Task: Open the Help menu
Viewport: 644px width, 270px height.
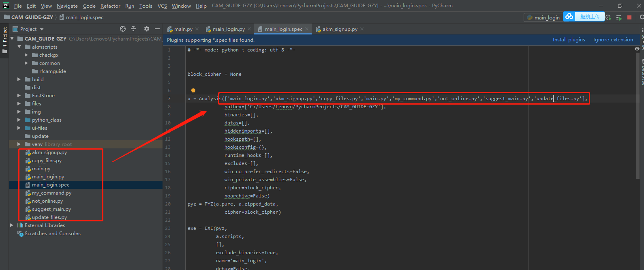Action: 201,6
